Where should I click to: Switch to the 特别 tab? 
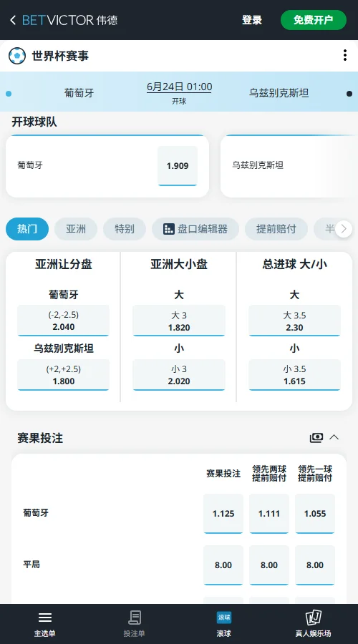[x=125, y=229]
